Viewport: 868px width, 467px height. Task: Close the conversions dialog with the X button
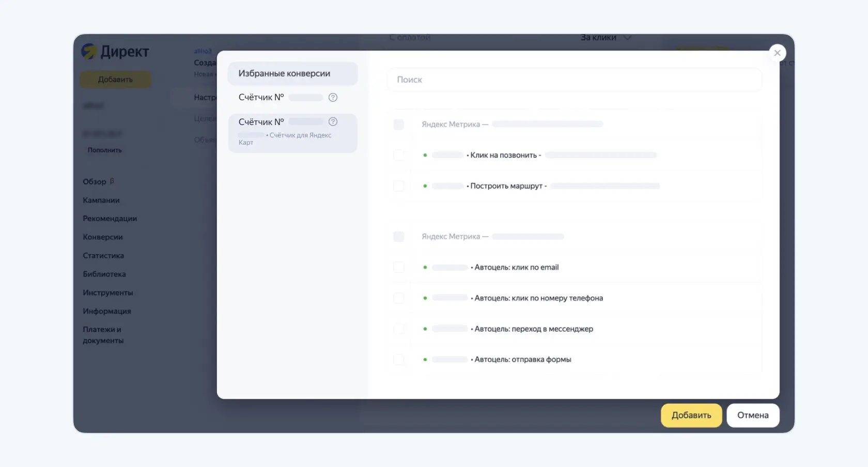click(x=777, y=53)
